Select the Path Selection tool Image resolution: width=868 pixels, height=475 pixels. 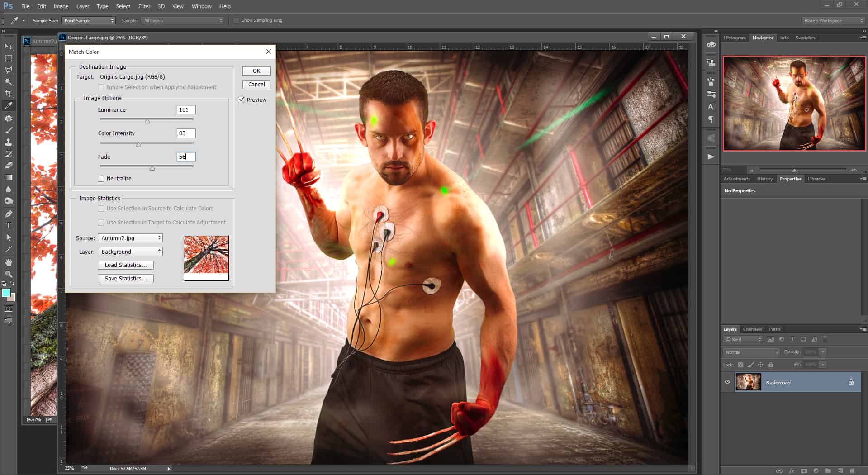point(9,237)
